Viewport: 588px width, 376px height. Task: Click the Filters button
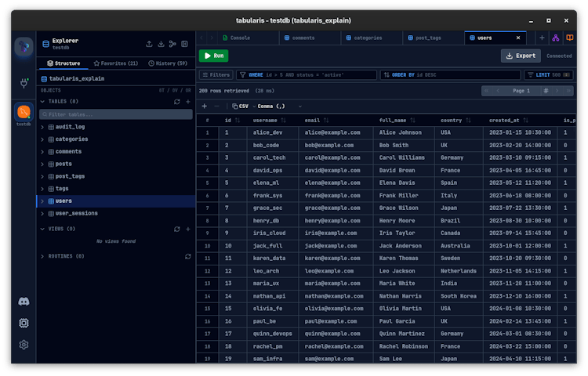pos(216,75)
